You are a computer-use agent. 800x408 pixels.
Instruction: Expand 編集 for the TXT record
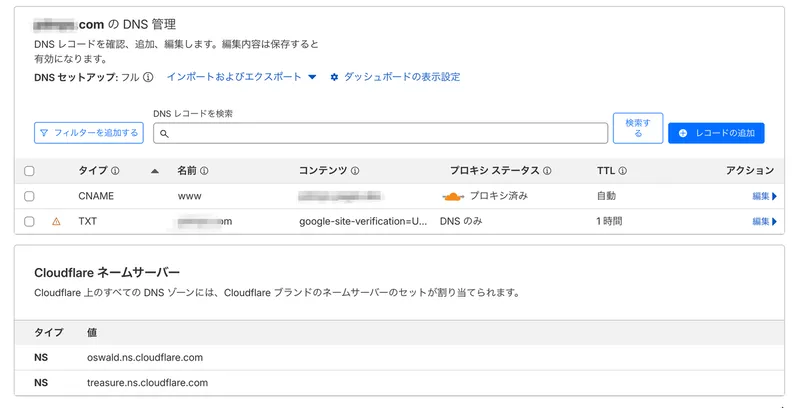(x=764, y=221)
